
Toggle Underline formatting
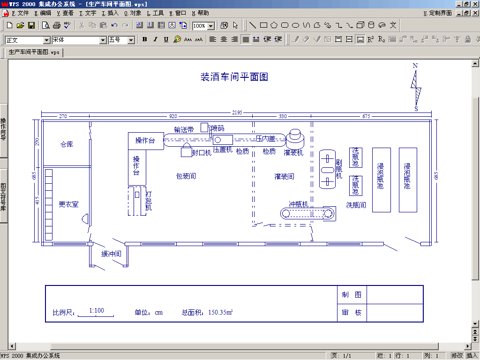(x=166, y=39)
